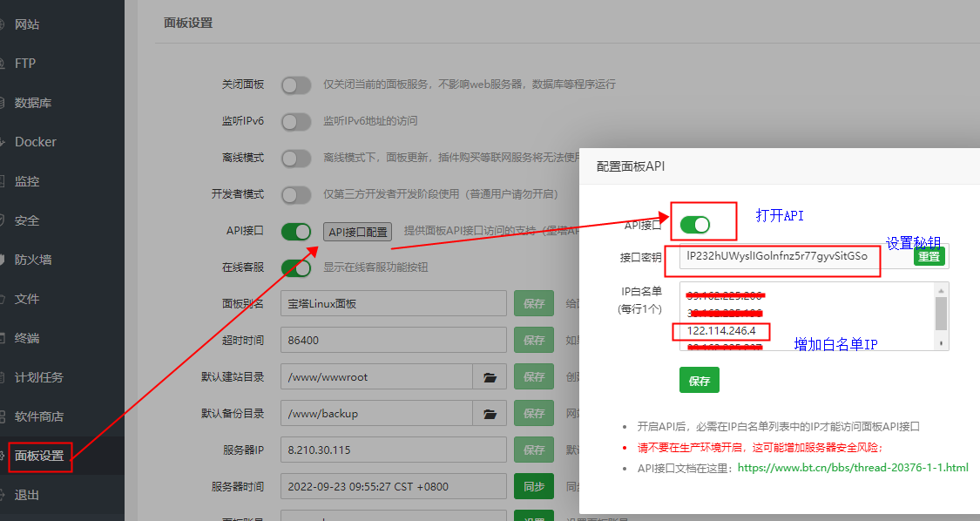Click the IP白名单 scrollbar thumb
This screenshot has width=980, height=521.
click(x=942, y=314)
